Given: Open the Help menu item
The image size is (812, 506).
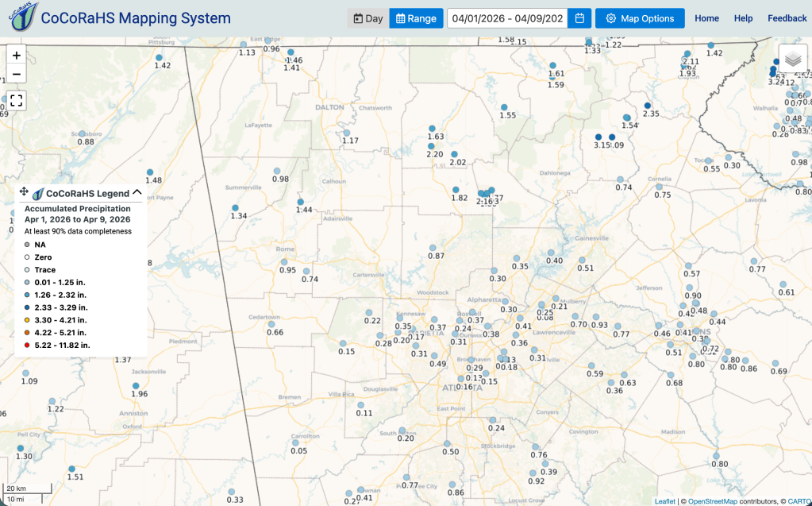Looking at the screenshot, I should click(x=743, y=18).
